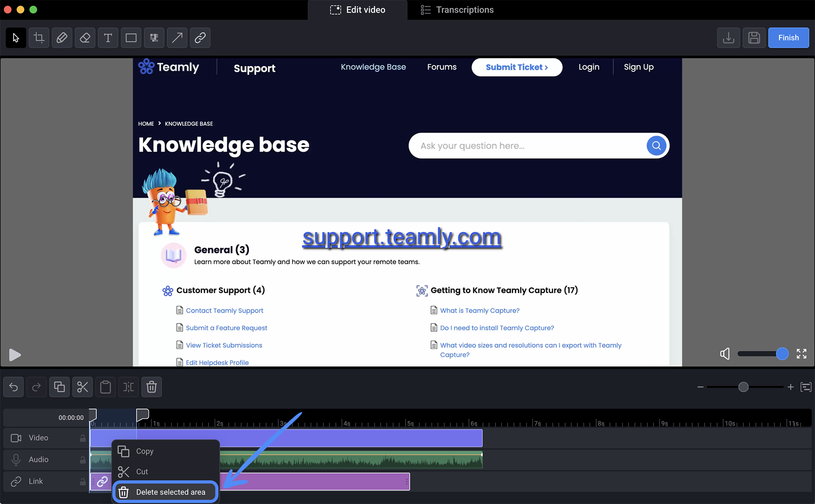Select the Arrow drawing tool

[x=177, y=38]
